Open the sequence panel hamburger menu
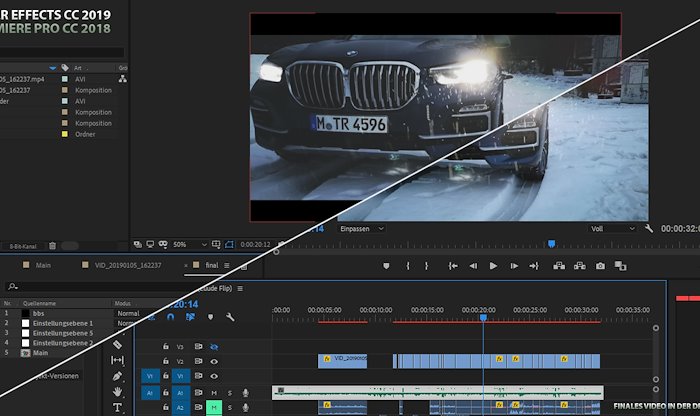Screen dimensions: 700x416 [x=240, y=288]
